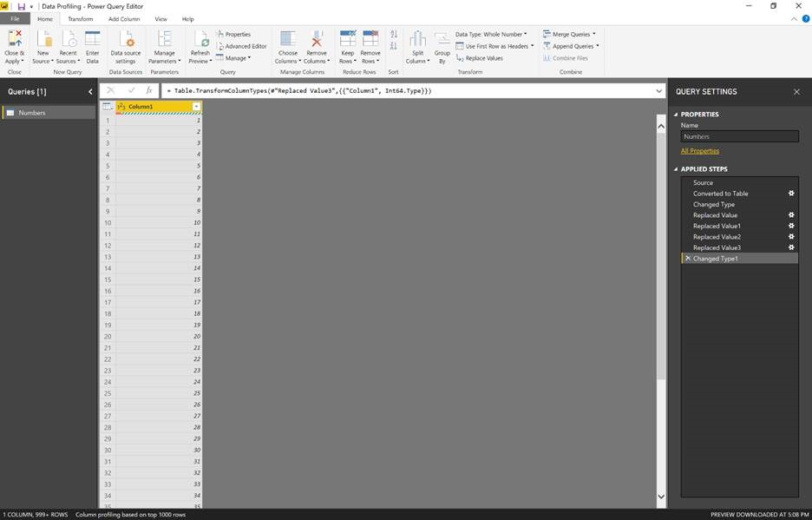The width and height of the screenshot is (812, 520).
Task: Collapse the Queries pane
Action: point(90,92)
